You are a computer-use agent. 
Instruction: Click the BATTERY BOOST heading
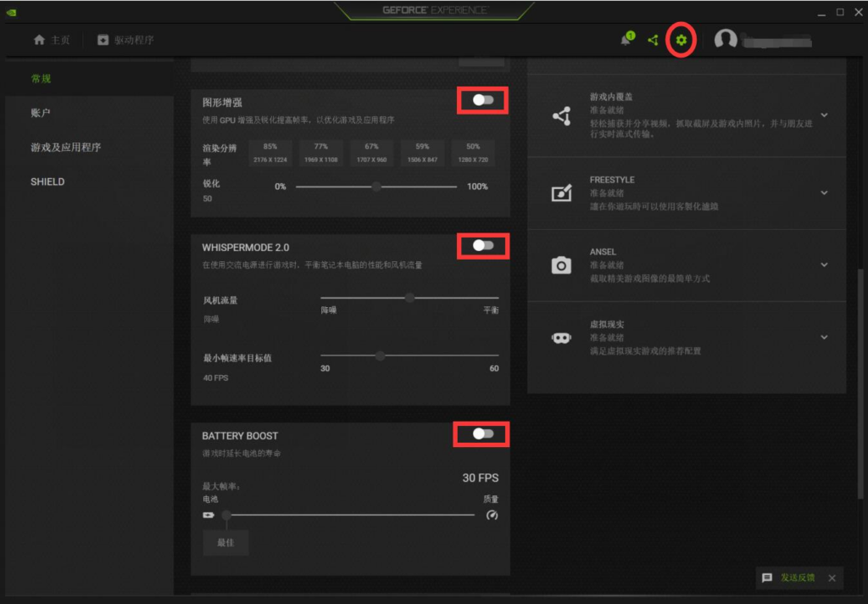[240, 436]
